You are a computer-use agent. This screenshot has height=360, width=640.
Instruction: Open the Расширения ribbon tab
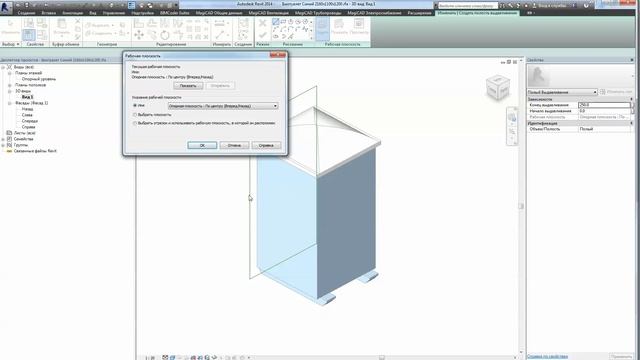[419, 13]
